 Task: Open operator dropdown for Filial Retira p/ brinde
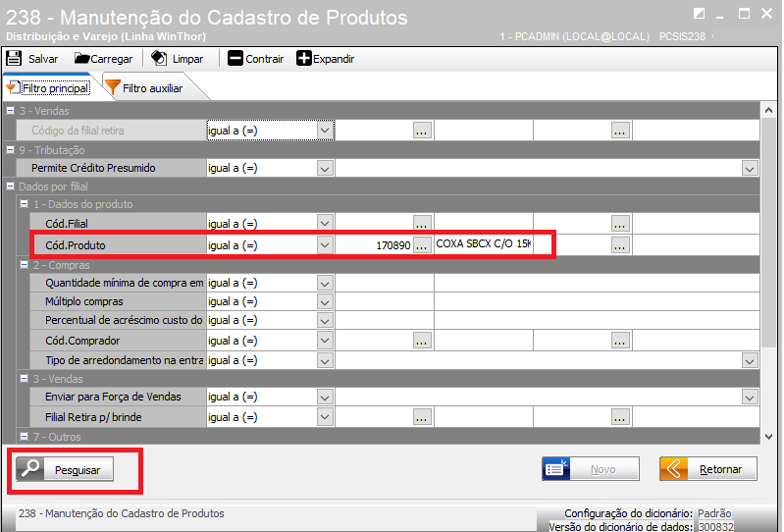tap(325, 417)
